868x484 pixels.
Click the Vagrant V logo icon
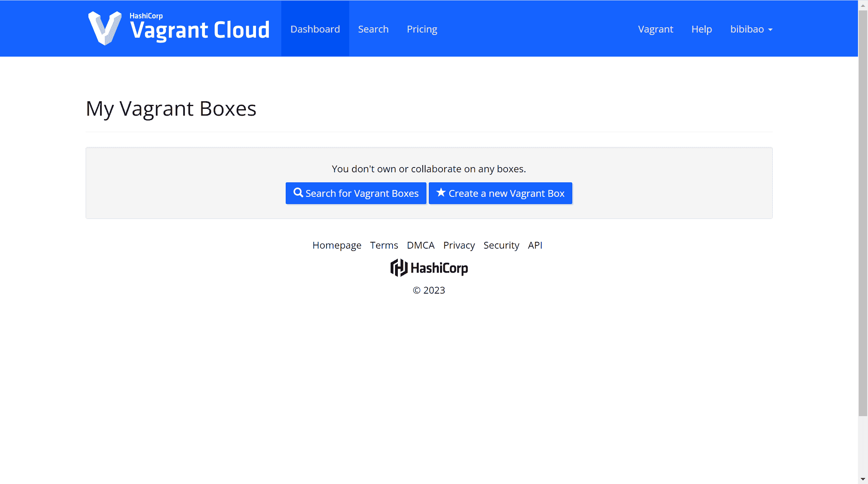pyautogui.click(x=104, y=28)
